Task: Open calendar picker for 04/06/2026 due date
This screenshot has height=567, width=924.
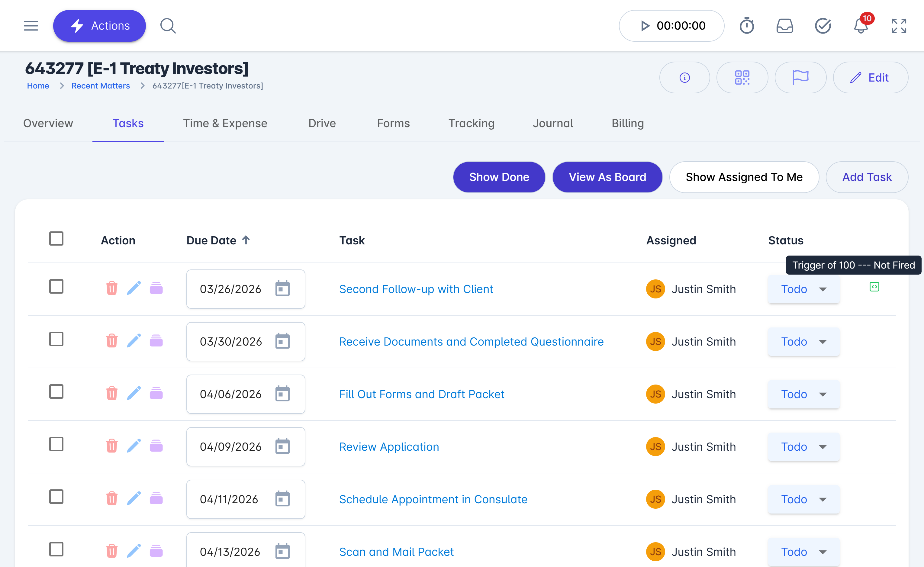Action: tap(282, 394)
